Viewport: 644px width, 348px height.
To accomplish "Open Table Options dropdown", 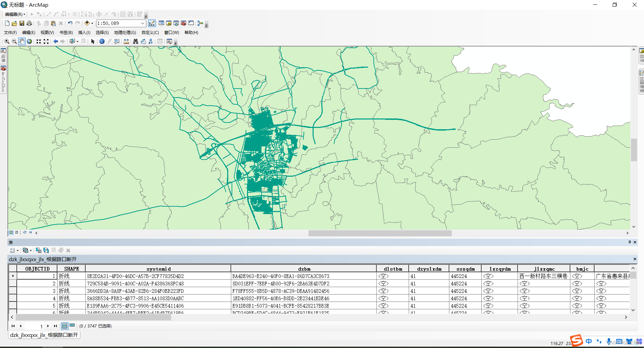I will click(x=14, y=250).
